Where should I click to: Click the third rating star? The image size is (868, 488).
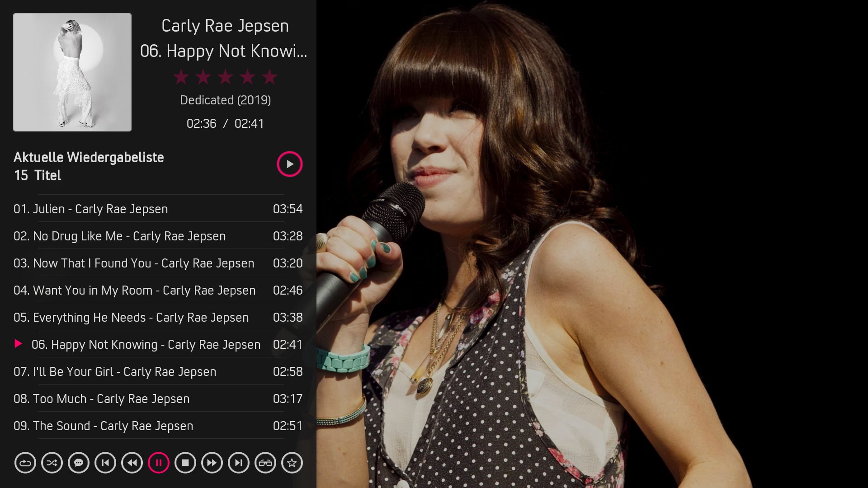[226, 77]
